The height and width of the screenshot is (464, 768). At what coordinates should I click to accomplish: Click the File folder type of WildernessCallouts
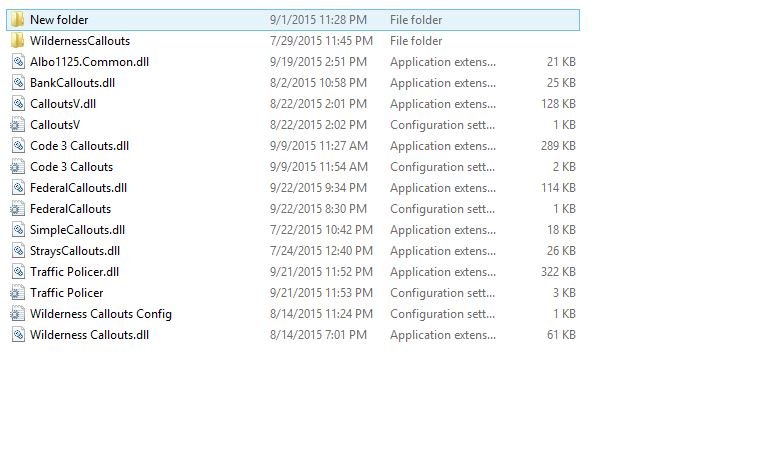point(416,41)
